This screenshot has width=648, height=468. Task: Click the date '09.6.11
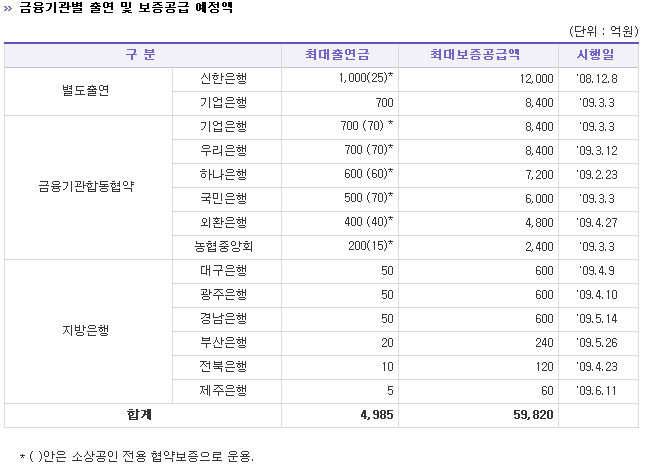[x=597, y=390]
